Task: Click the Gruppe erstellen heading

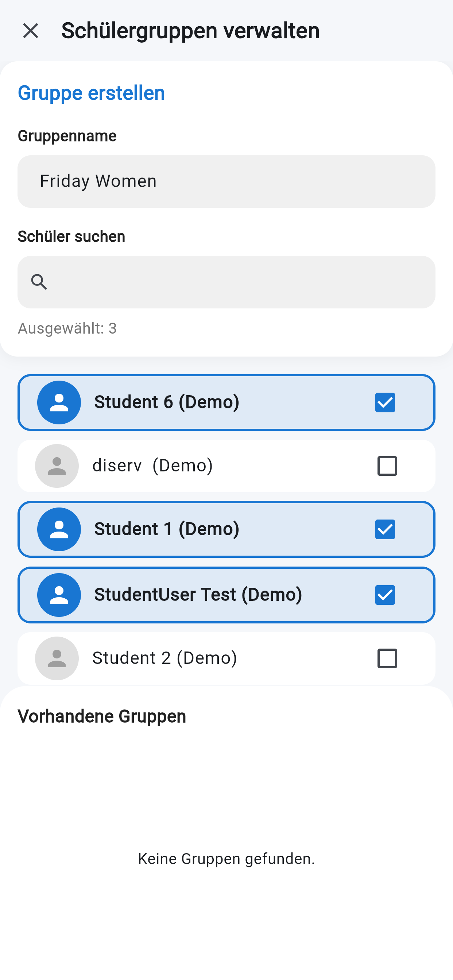Action: 91,93
